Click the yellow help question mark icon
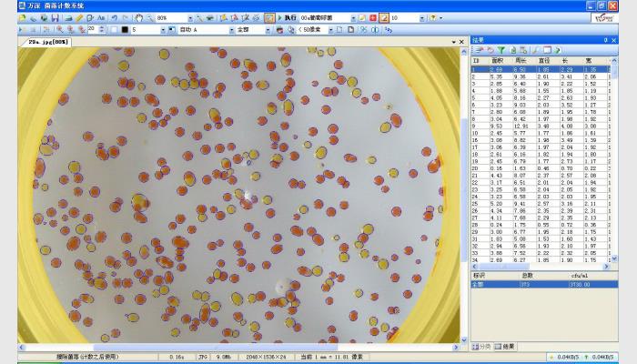This screenshot has width=637, height=364. 433,17
